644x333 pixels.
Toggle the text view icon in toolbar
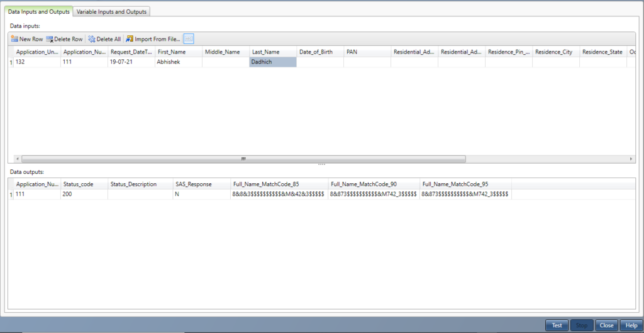tap(189, 39)
